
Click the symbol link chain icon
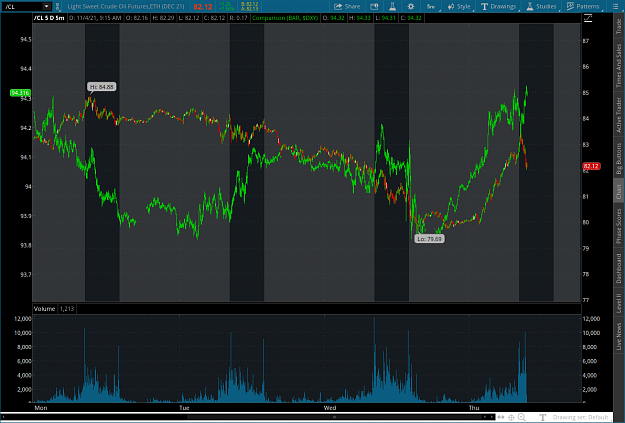(x=57, y=6)
